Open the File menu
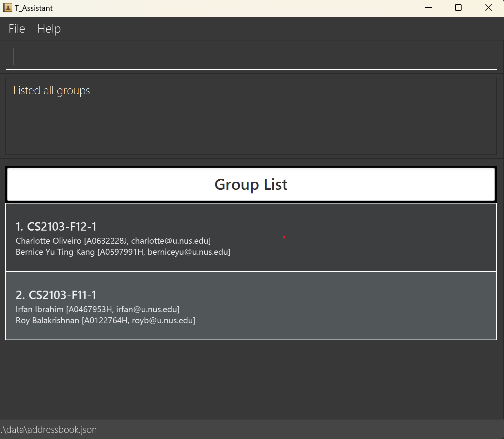 (x=17, y=29)
